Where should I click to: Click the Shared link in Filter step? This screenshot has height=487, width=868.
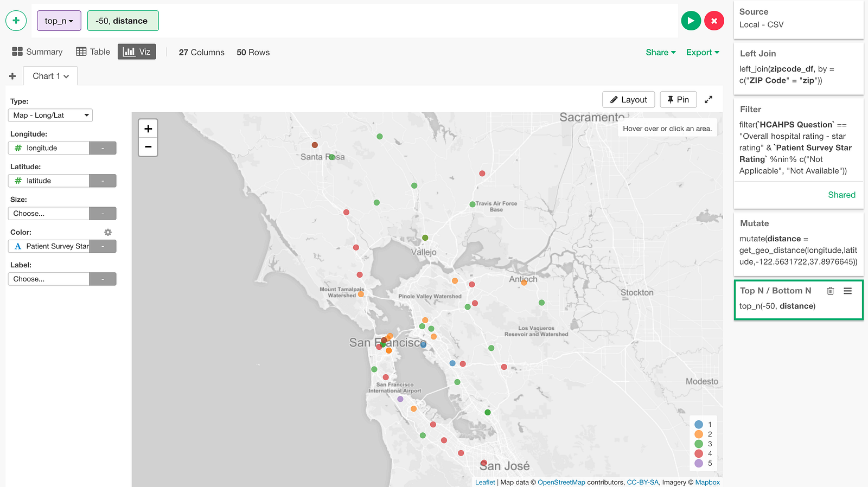coord(841,195)
